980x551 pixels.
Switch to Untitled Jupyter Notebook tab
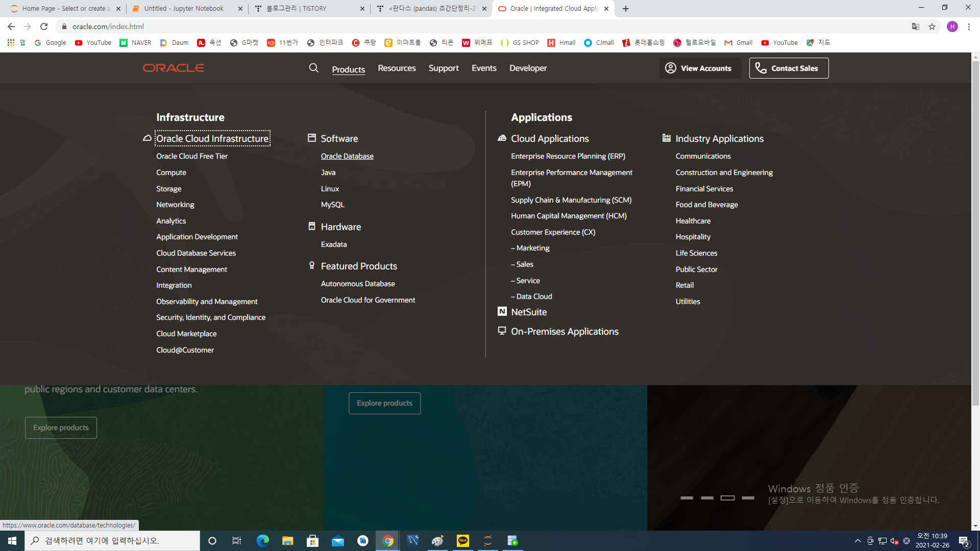point(184,9)
